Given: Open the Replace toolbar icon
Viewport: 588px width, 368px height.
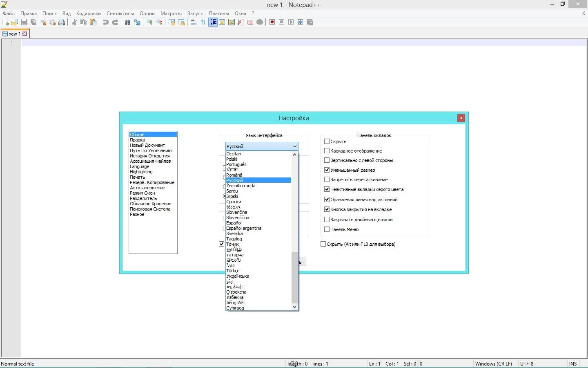Looking at the screenshot, I should 137,22.
